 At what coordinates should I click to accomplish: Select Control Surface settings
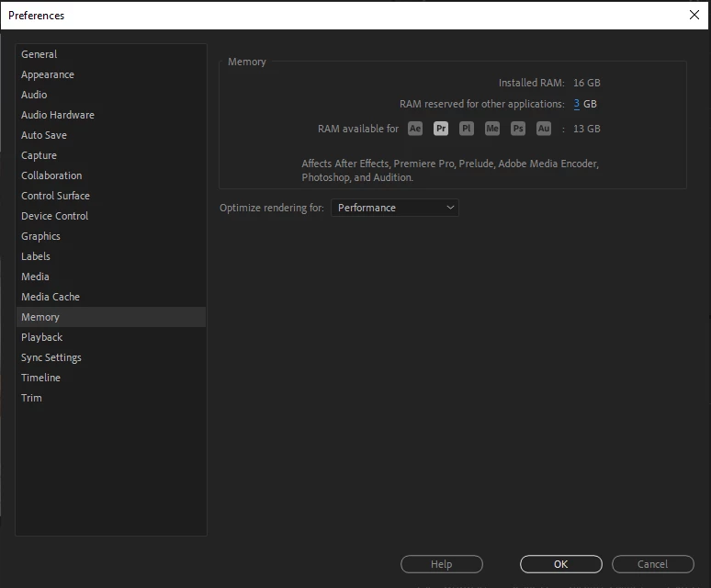click(111, 196)
